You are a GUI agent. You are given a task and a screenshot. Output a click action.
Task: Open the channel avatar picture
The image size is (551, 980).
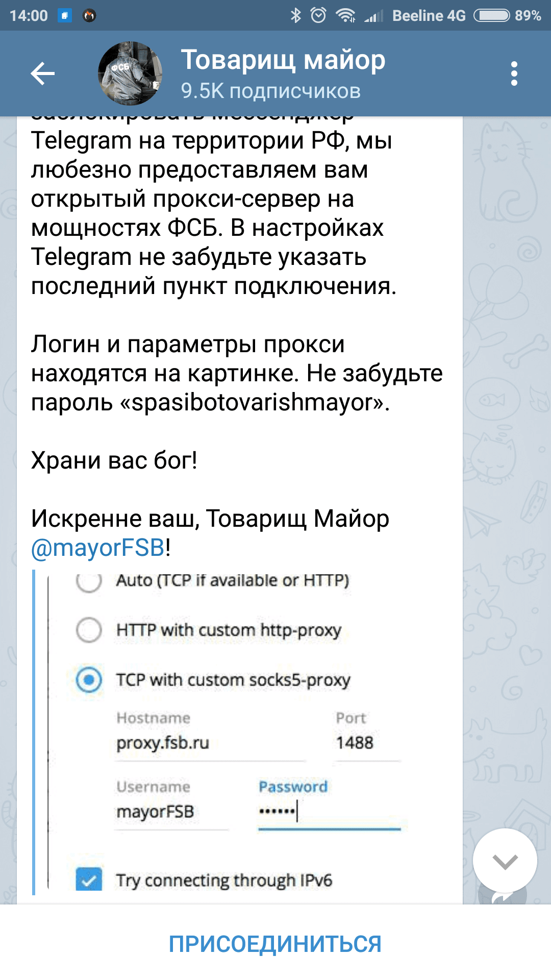pyautogui.click(x=130, y=74)
